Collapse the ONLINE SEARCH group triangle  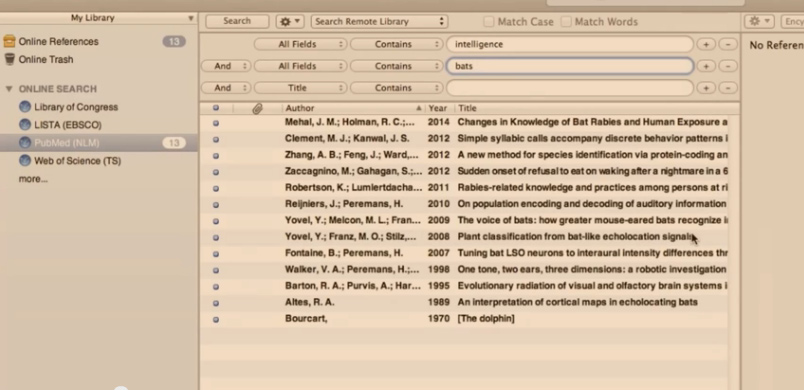point(9,89)
